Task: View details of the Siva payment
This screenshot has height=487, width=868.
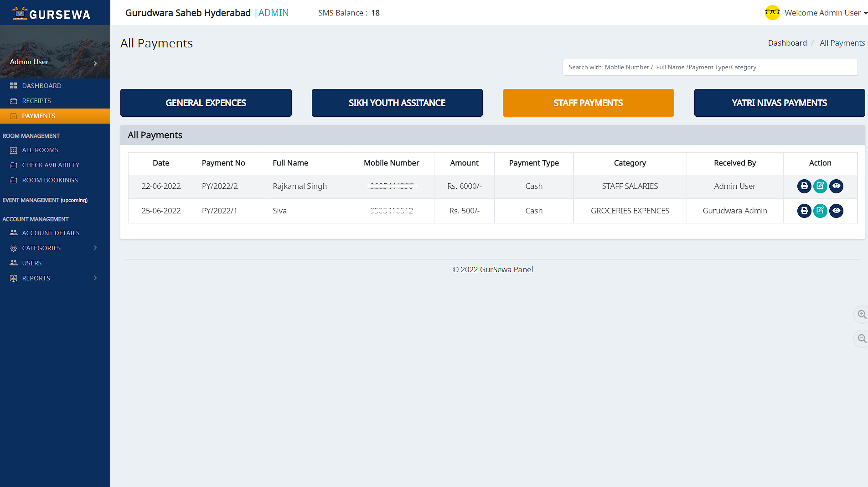Action: pyautogui.click(x=836, y=211)
